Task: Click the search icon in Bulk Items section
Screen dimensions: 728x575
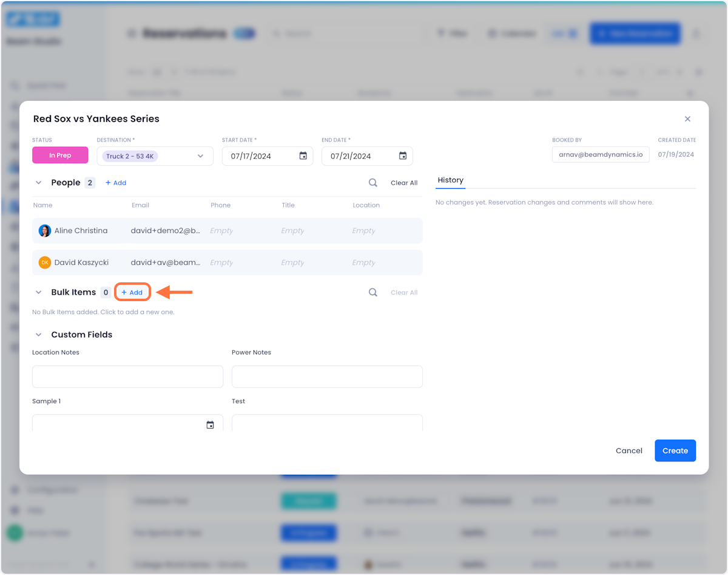Action: (x=373, y=293)
